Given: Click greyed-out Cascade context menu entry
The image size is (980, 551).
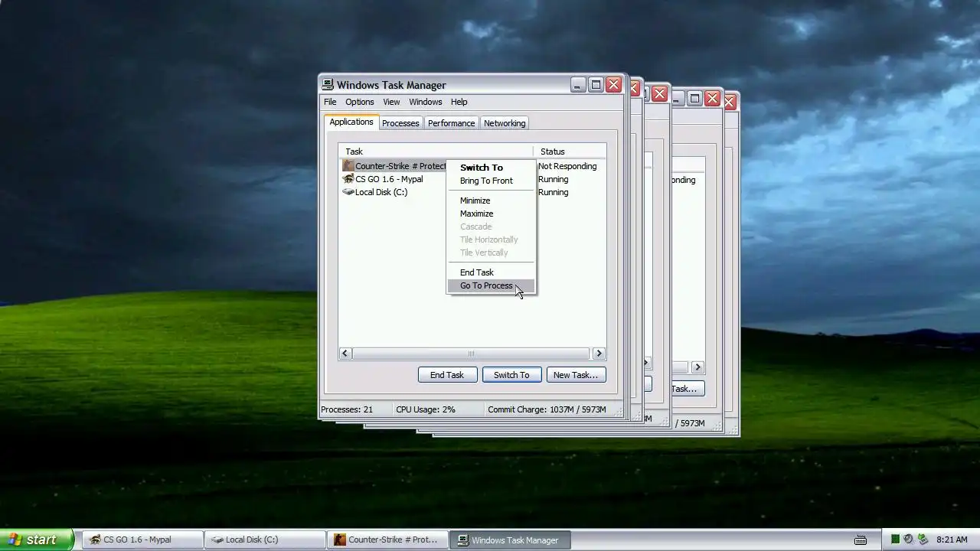Looking at the screenshot, I should (491, 227).
